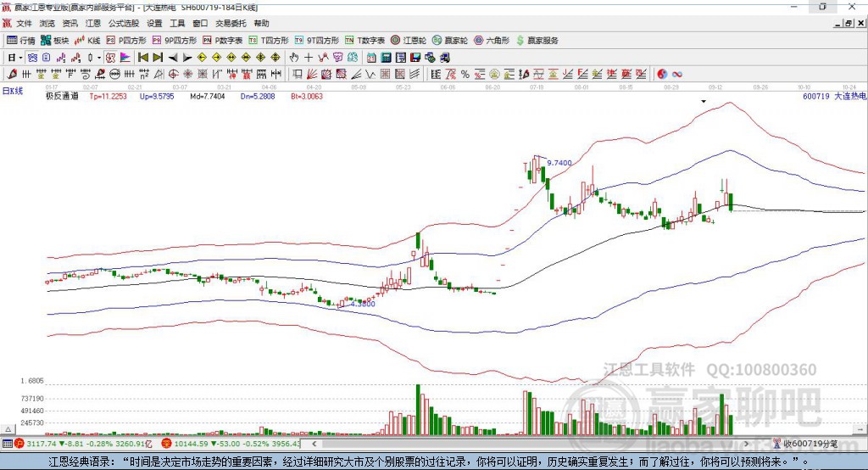The height and width of the screenshot is (470, 868).
Task: Launch the 江恩轮 Gann wheel
Action: (x=409, y=41)
